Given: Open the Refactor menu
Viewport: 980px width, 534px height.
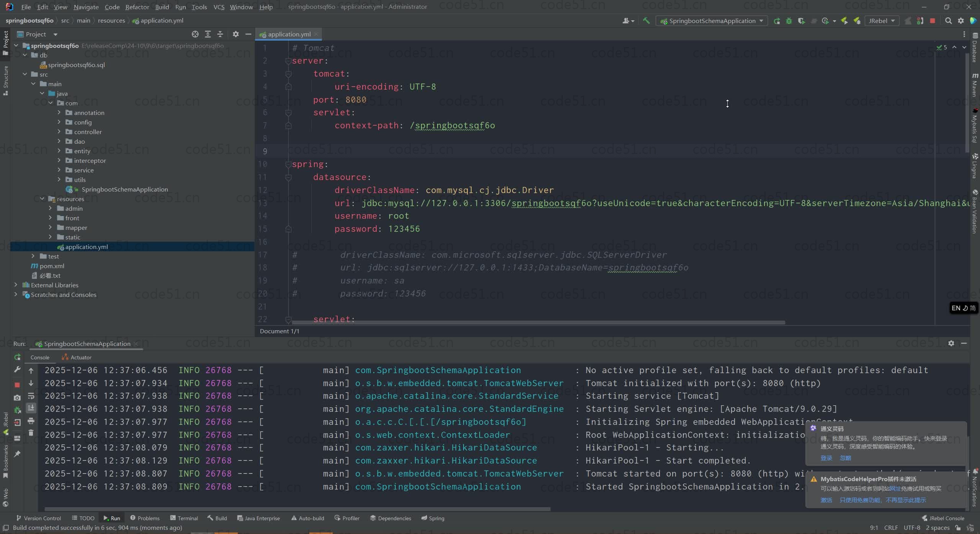Looking at the screenshot, I should 137,7.
